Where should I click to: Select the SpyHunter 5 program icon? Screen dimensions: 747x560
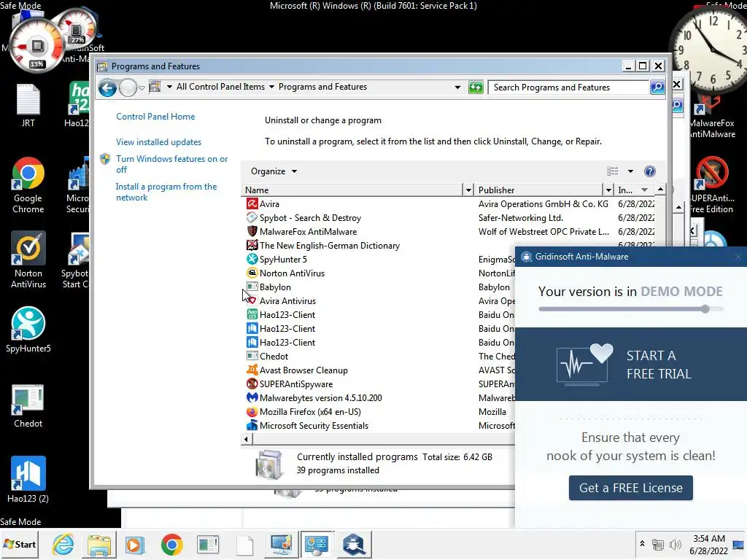pos(252,259)
